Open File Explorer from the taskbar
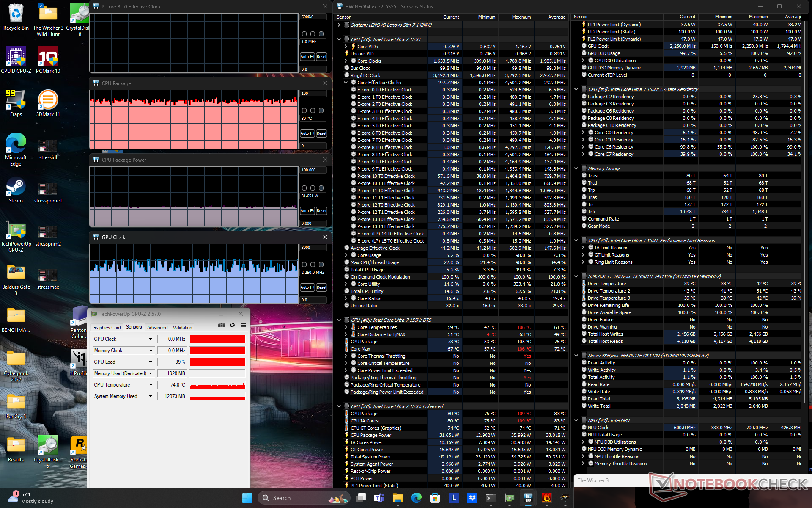The image size is (812, 508). pos(398,498)
